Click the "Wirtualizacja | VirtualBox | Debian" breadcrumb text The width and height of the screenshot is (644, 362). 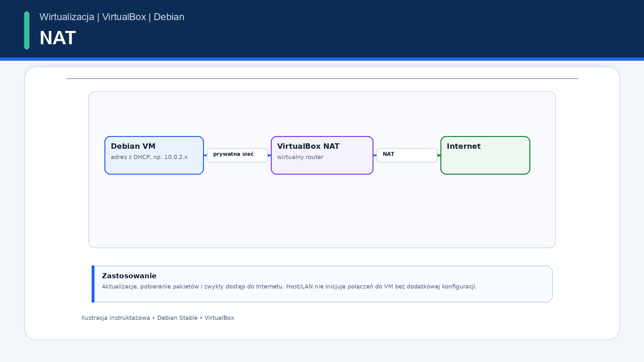coord(112,17)
